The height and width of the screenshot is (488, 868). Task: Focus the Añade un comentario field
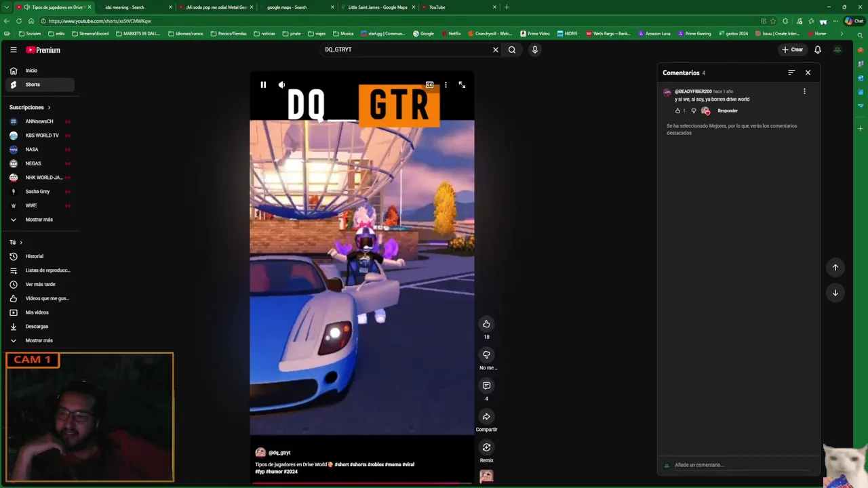click(x=741, y=465)
